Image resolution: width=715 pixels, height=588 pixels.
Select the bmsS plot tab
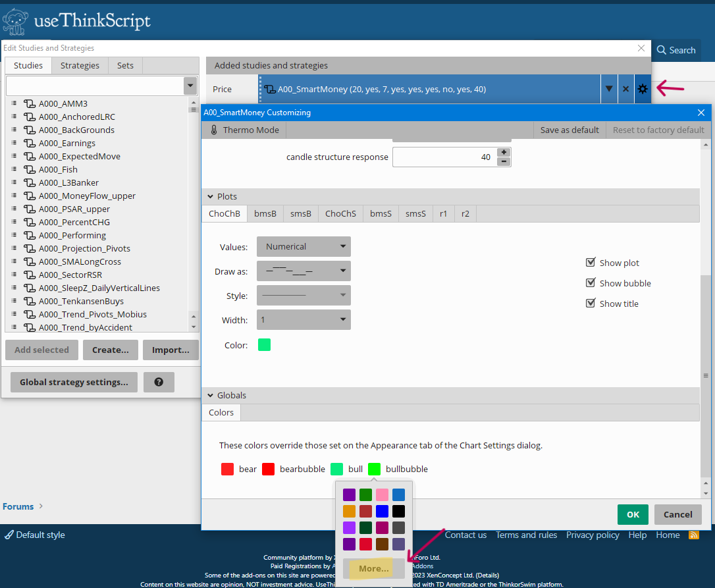(x=381, y=213)
